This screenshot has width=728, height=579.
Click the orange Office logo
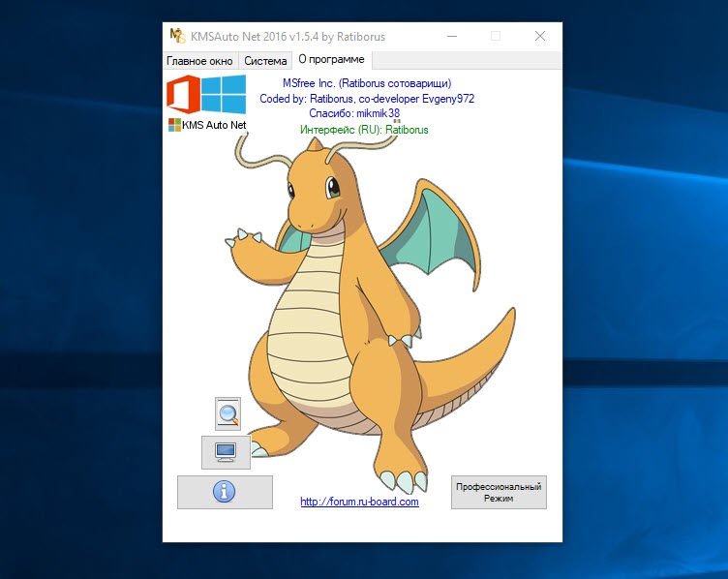pyautogui.click(x=185, y=96)
